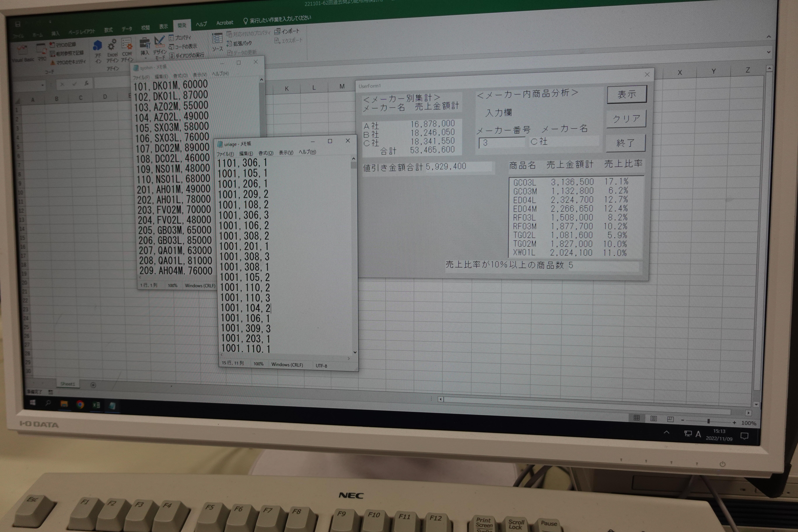The image size is (798, 532).
Task: Open the Name Box dropdown arrow
Action: point(42,85)
